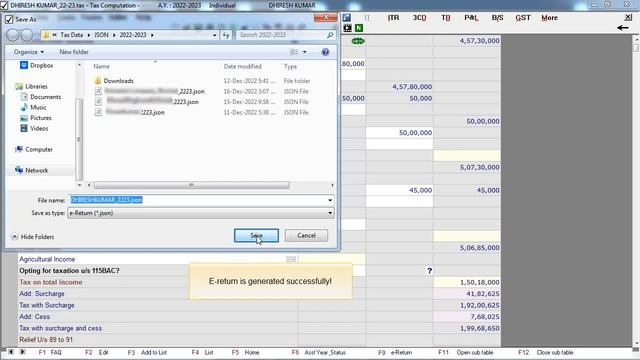Viewport: 640px width, 360px height.
Task: Open the address bar history dropdown
Action: click(215, 35)
